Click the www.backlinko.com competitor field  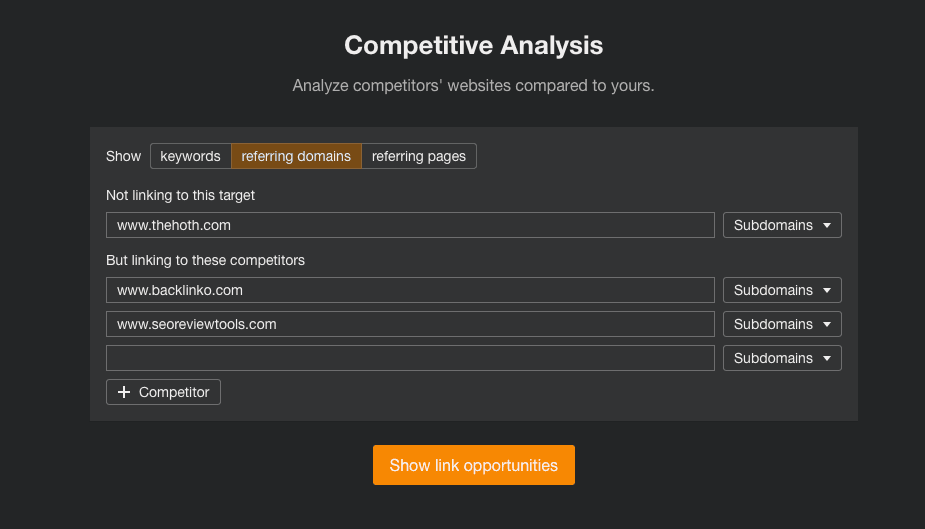point(410,290)
